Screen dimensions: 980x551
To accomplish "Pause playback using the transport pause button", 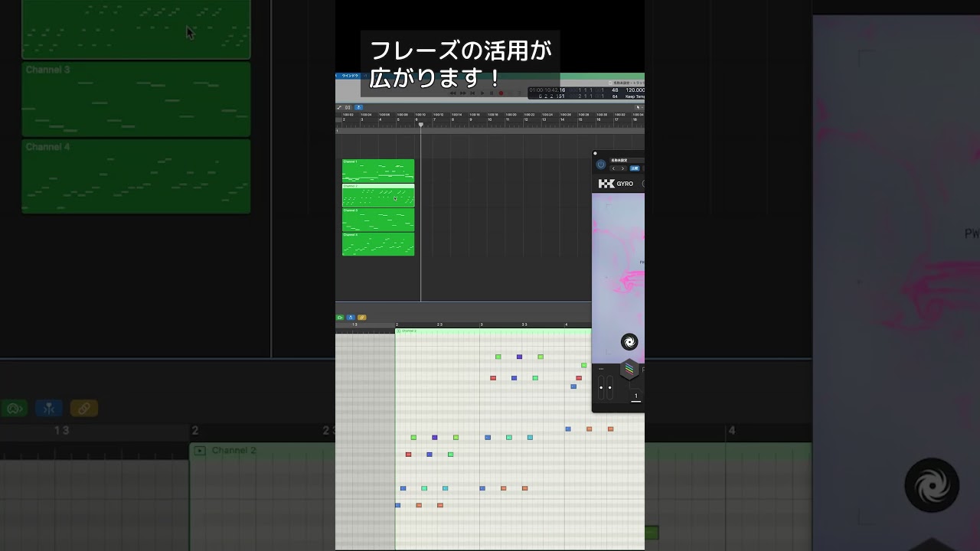I will pyautogui.click(x=492, y=93).
